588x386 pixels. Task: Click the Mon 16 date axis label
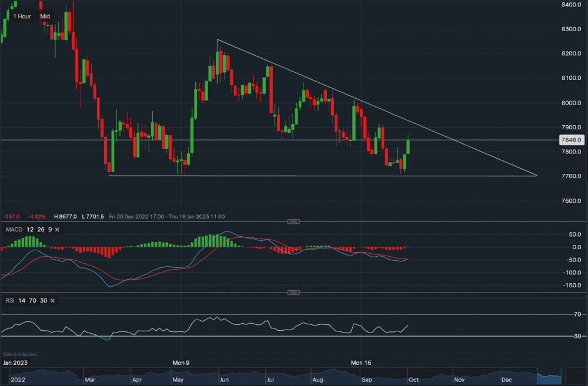coord(362,362)
